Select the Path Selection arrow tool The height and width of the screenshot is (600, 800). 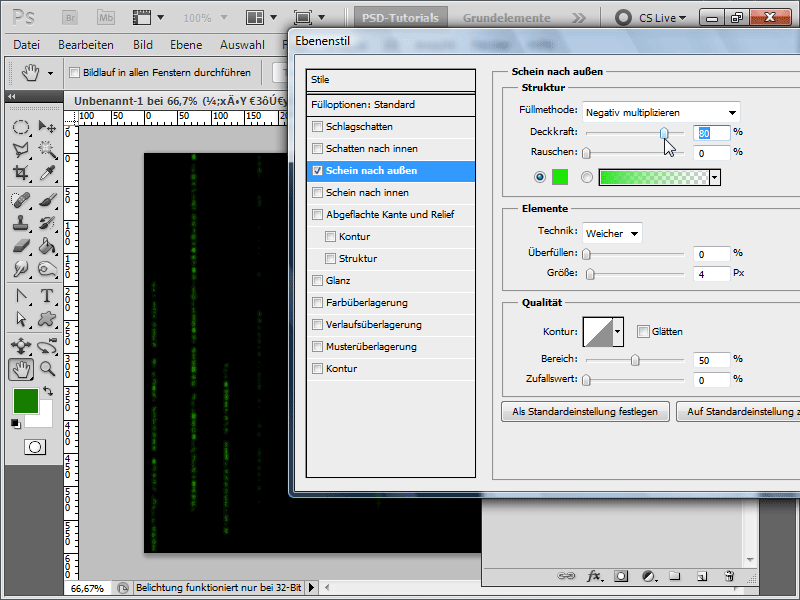(x=20, y=319)
